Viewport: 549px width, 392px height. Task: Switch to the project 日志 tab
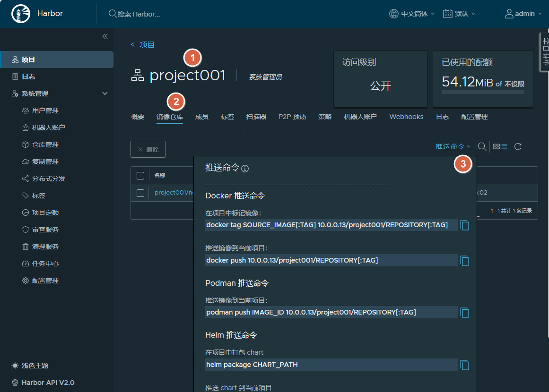tap(443, 117)
